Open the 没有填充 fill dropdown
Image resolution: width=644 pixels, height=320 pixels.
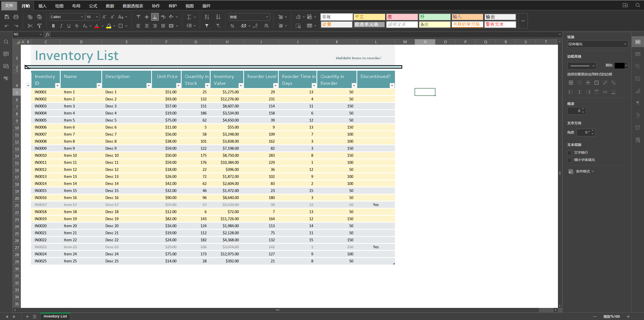(x=597, y=44)
